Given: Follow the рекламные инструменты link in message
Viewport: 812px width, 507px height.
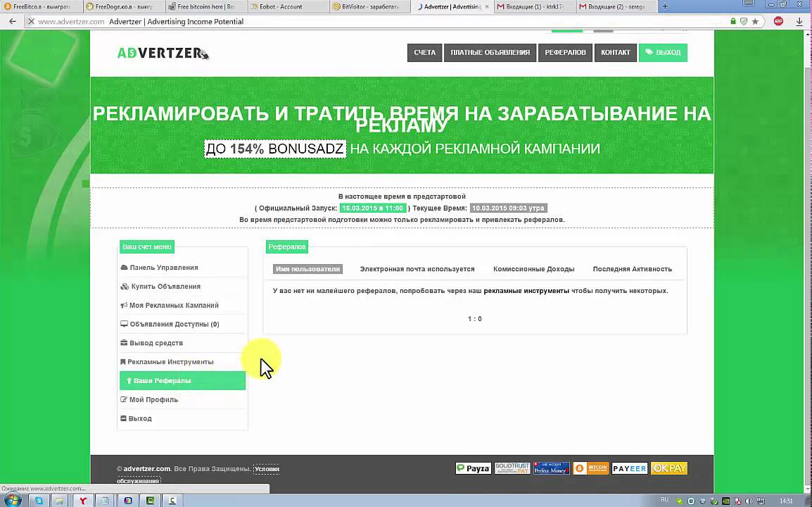Looking at the screenshot, I should coord(526,291).
